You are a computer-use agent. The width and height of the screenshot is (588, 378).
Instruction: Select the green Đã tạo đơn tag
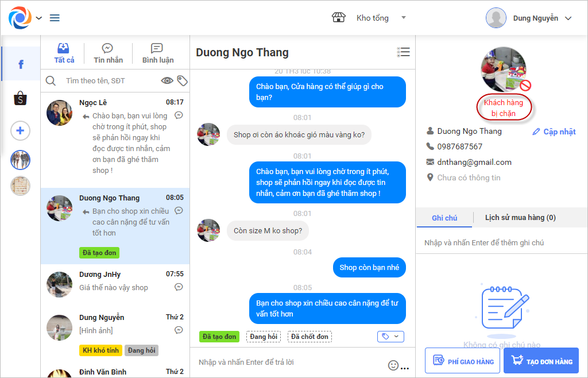[x=219, y=337]
